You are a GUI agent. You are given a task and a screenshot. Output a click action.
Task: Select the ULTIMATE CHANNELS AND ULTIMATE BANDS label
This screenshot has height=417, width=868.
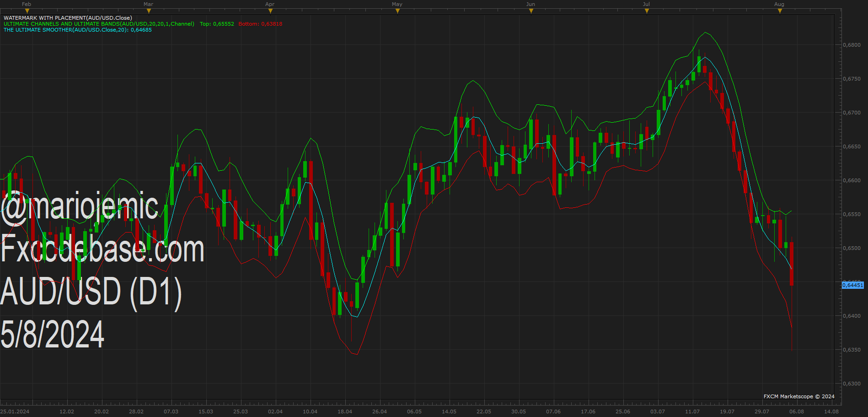point(99,24)
